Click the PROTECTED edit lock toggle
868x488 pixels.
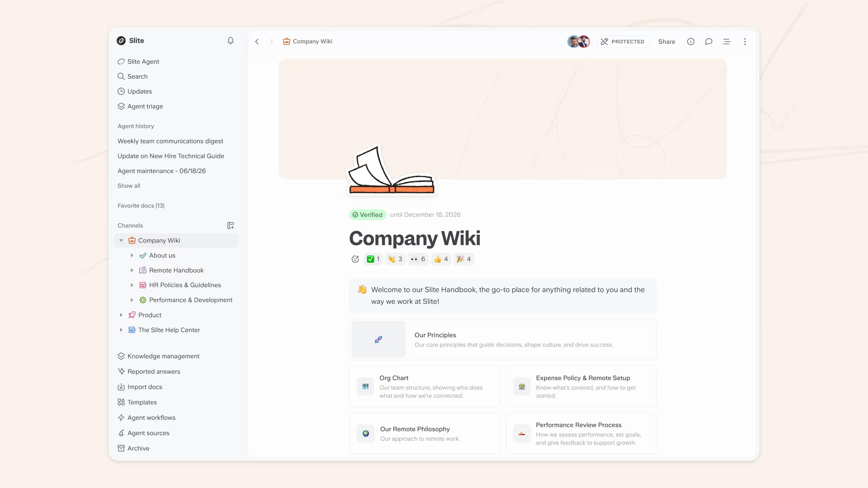coord(623,42)
